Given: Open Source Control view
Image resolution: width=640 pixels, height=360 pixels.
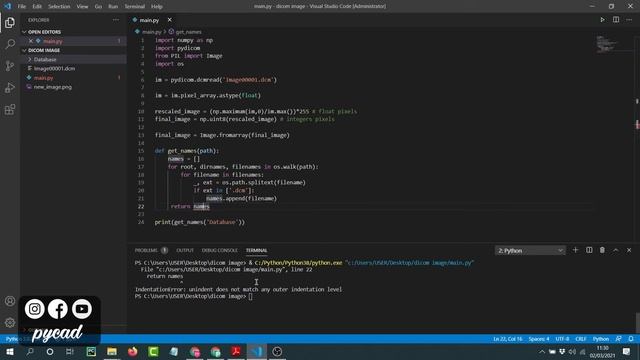Looking at the screenshot, I should pyautogui.click(x=10, y=66).
